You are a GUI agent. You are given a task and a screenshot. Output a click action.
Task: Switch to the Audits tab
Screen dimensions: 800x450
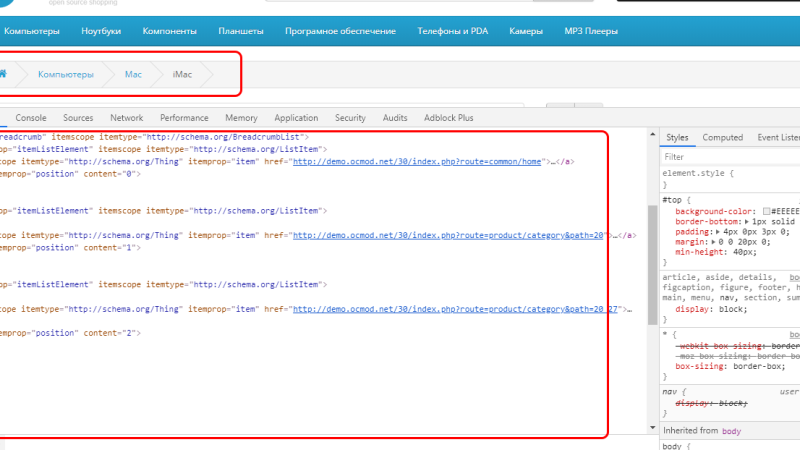395,118
